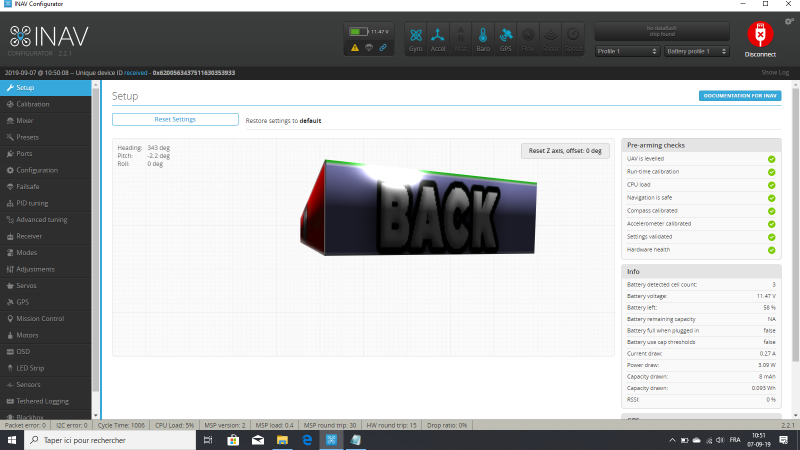800x450 pixels.
Task: Click the Show Log link
Action: click(x=775, y=73)
